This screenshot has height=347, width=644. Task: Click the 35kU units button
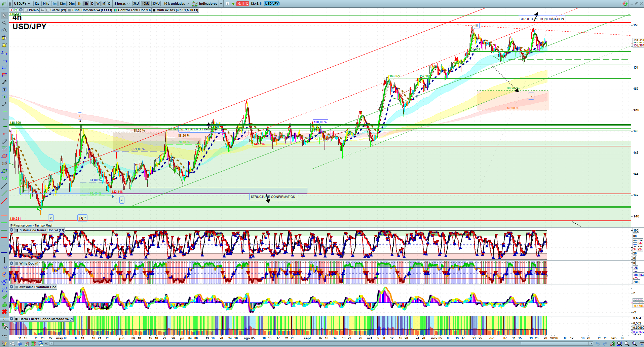tap(156, 4)
